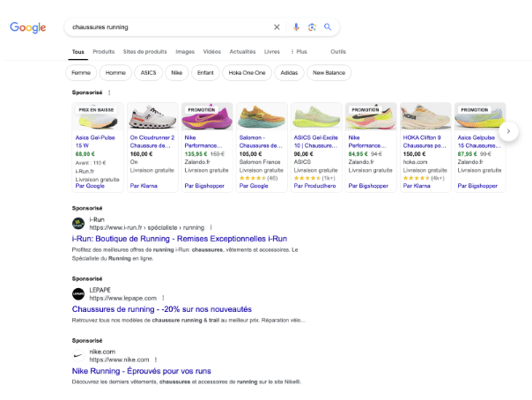This screenshot has height=400, width=532.
Task: Click the https://www.nike.com URL text
Action: [x=119, y=360]
